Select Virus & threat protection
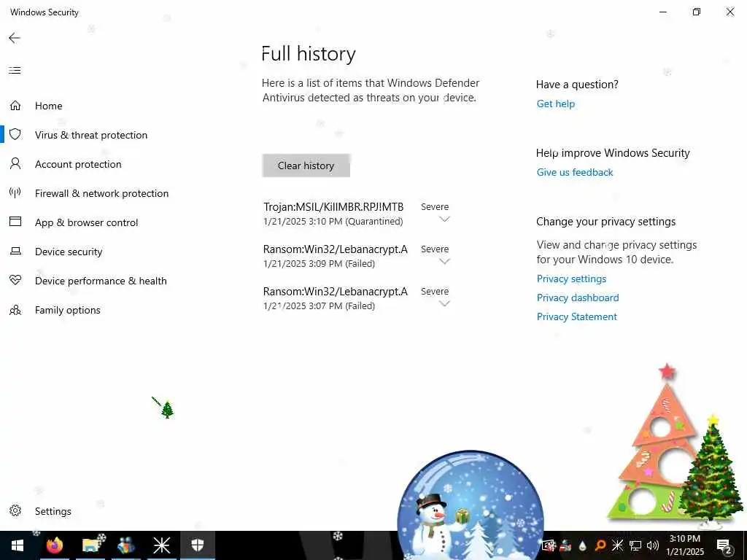 click(x=91, y=135)
